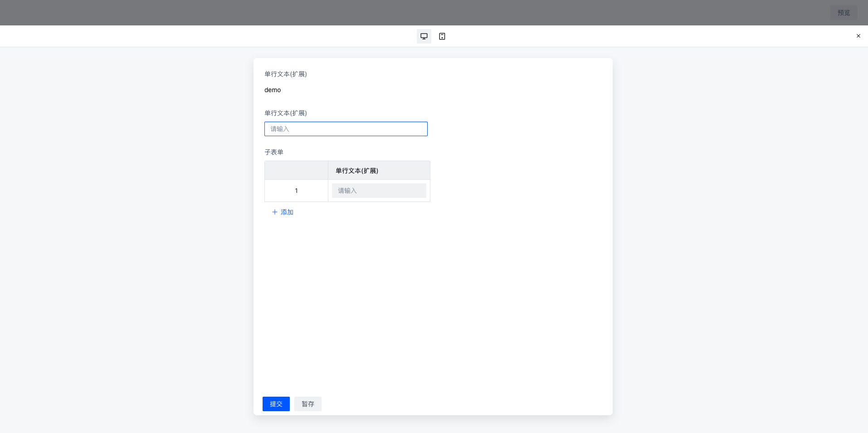Close the preview panel with X
Image resolution: width=868 pixels, height=433 pixels.
[x=858, y=36]
